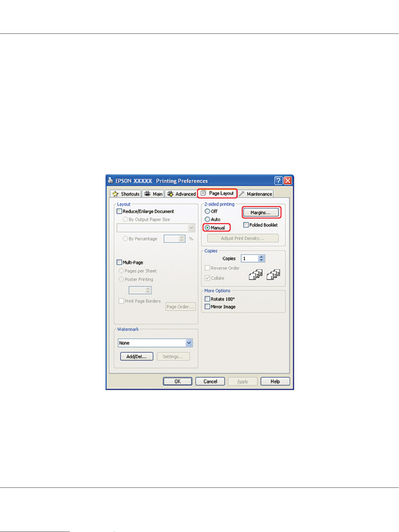The image size is (399, 532).
Task: Click the EPSON printer icon in title bar
Action: click(111, 181)
